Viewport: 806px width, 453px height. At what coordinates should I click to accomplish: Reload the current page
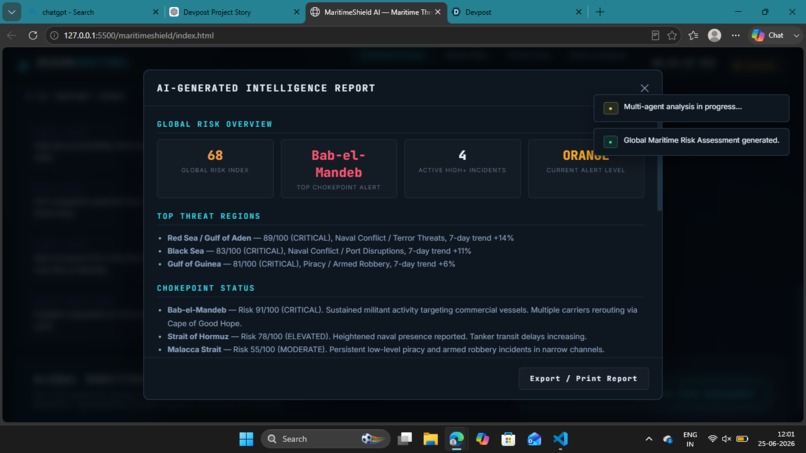pyautogui.click(x=33, y=35)
